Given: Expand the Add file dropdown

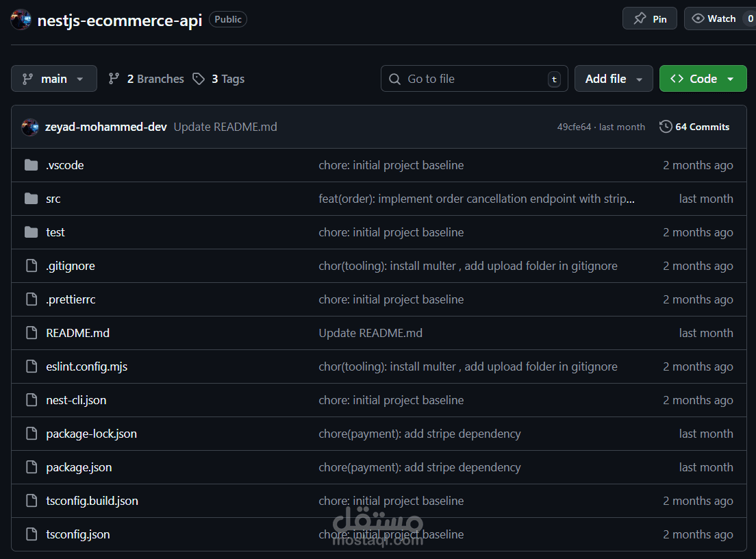Looking at the screenshot, I should [x=614, y=79].
